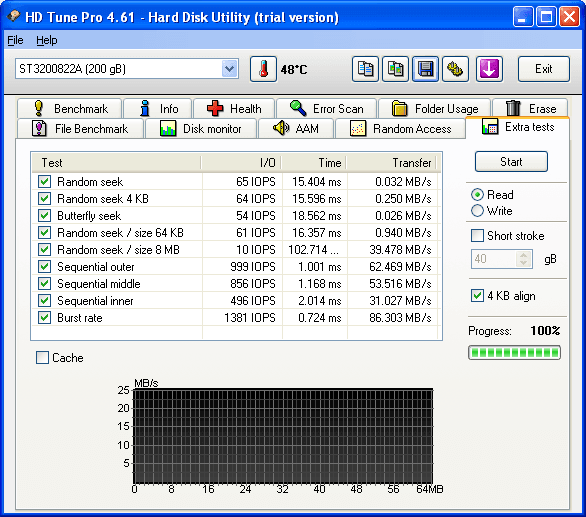Image resolution: width=586 pixels, height=517 pixels.
Task: Click the Exit button
Action: (543, 69)
